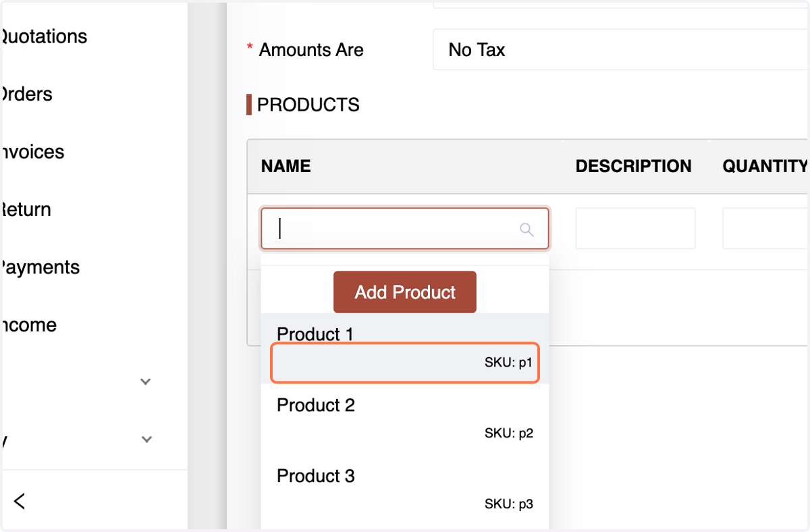Expand the second sidebar chevron below Income
The image size is (810, 532).
click(x=145, y=440)
